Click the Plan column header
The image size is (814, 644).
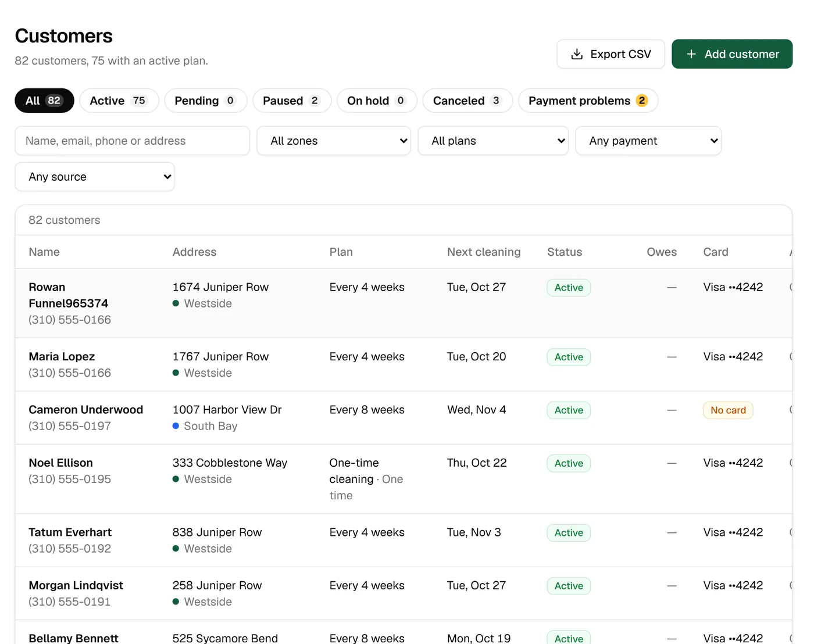tap(341, 252)
